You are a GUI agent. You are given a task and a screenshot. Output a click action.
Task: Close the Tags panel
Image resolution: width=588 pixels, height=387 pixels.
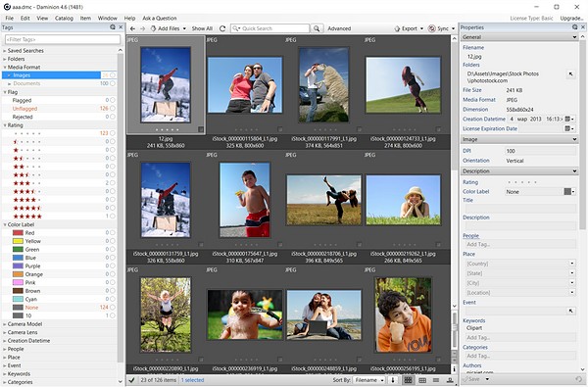click(121, 27)
